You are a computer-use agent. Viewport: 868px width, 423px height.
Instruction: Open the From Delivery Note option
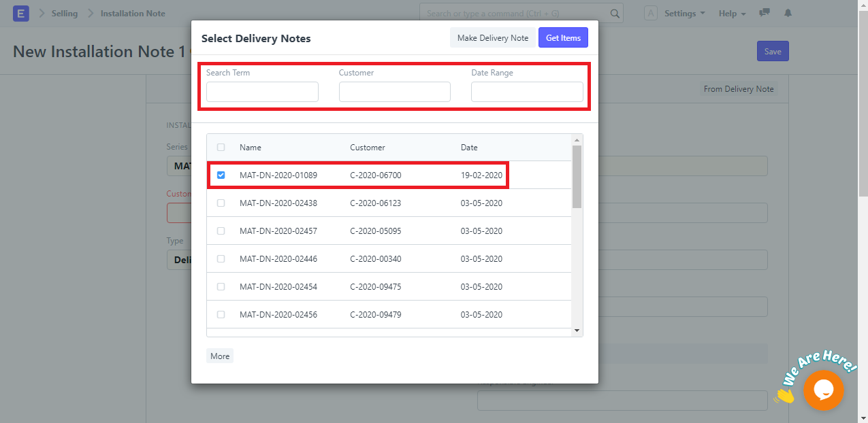739,89
